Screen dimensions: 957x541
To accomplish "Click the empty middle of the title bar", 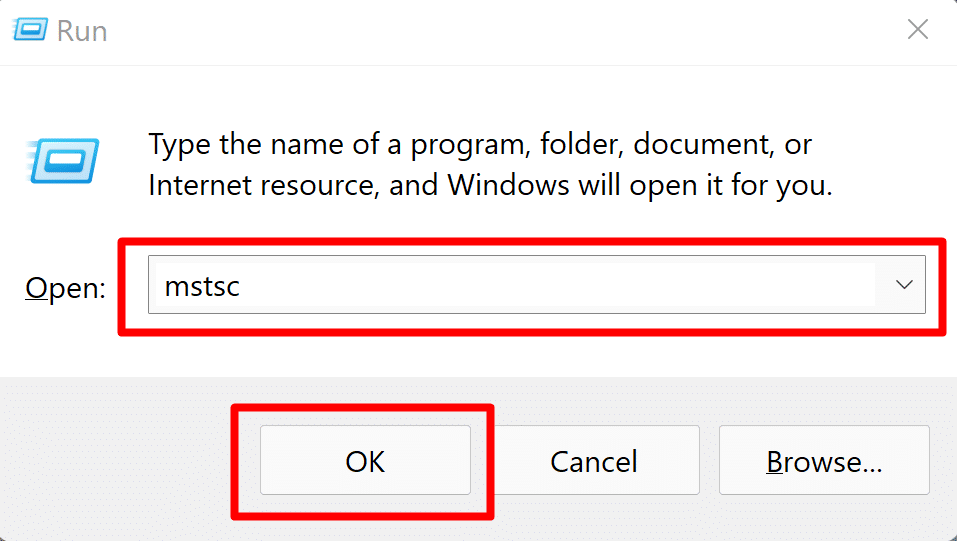I will 480,31.
